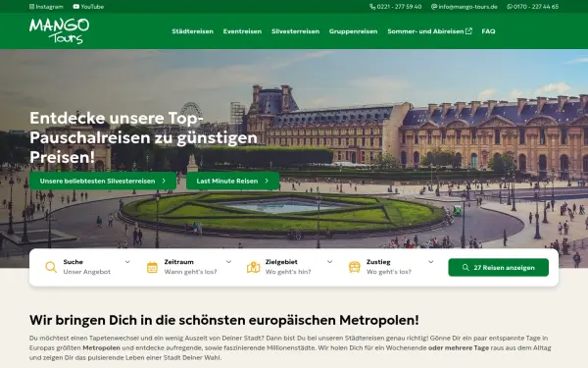Click the calendar icon in Zeitraum field
The height and width of the screenshot is (368, 588).
(152, 267)
